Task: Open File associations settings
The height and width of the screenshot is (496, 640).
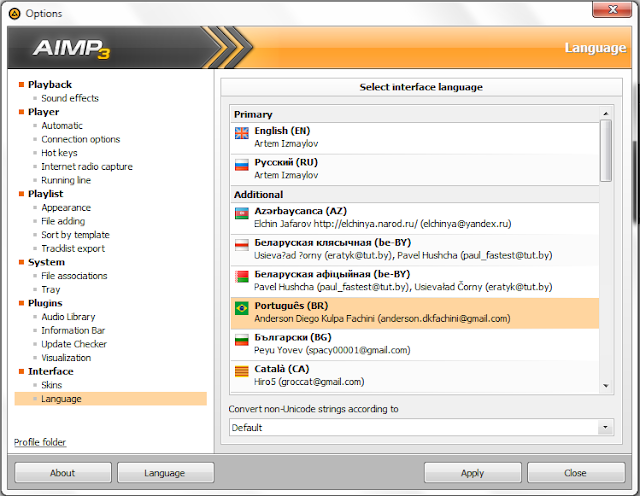Action: click(x=74, y=276)
